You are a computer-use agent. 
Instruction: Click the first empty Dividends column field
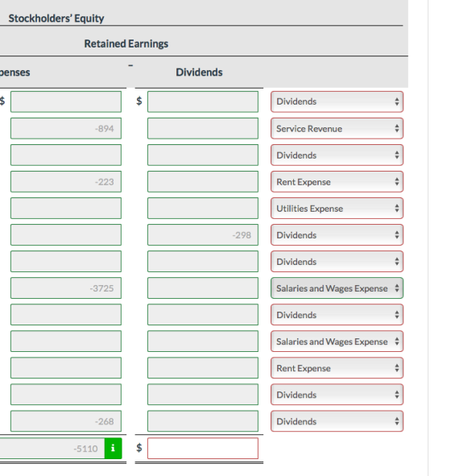[x=203, y=101]
